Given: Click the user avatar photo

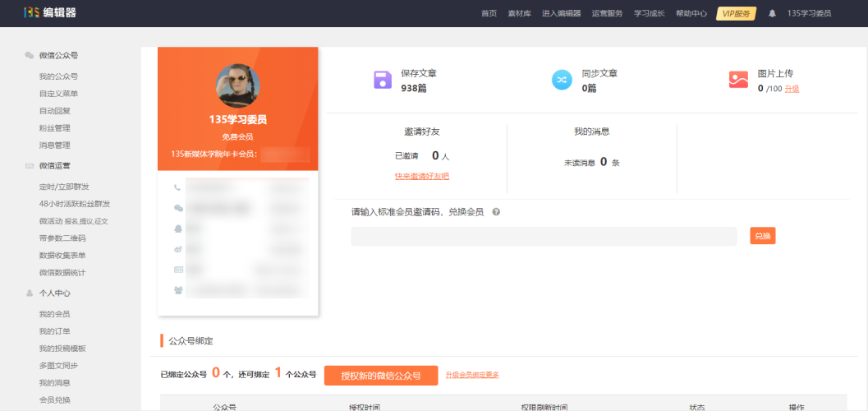Looking at the screenshot, I should [238, 85].
